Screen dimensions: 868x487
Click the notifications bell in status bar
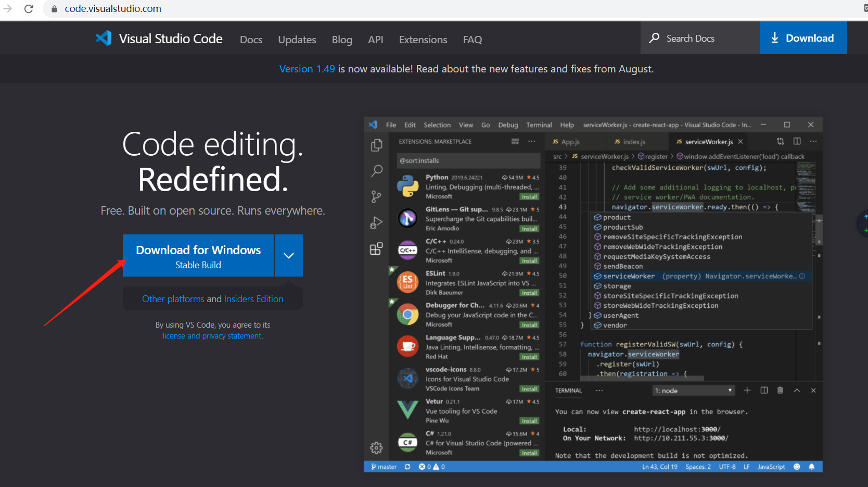[812, 467]
